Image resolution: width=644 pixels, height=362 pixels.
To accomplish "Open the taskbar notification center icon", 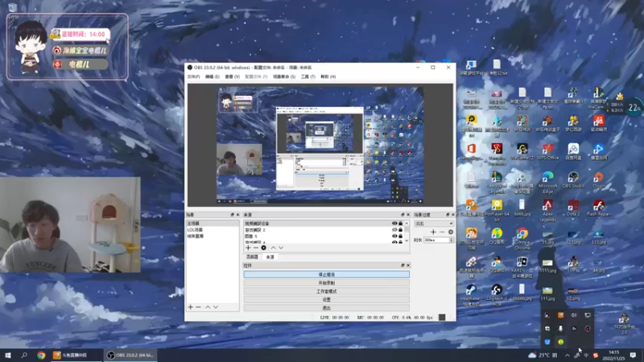I will (x=633, y=355).
